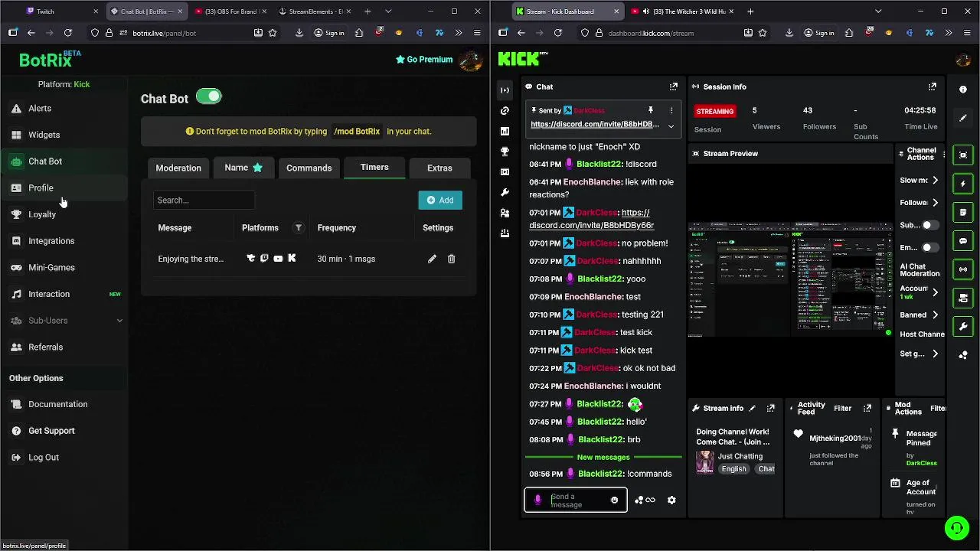
Task: Open Profile in the BotRix sidebar
Action: pyautogui.click(x=41, y=188)
